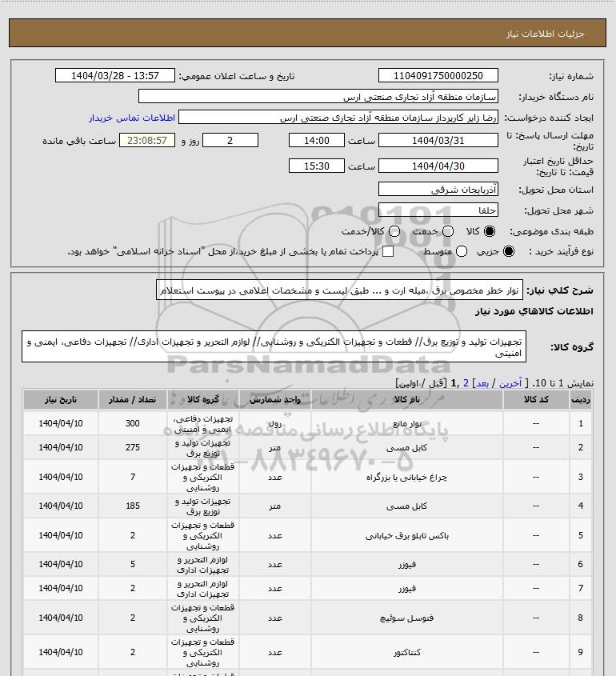616x676 pixels.
Task: Click the days remaining field showing 2
Action: tap(230, 140)
